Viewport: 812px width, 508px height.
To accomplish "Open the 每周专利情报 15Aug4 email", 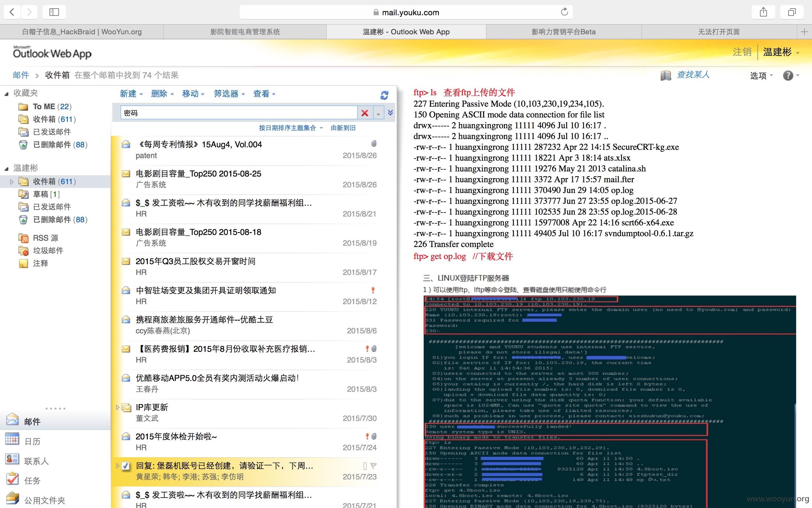I will [x=249, y=150].
